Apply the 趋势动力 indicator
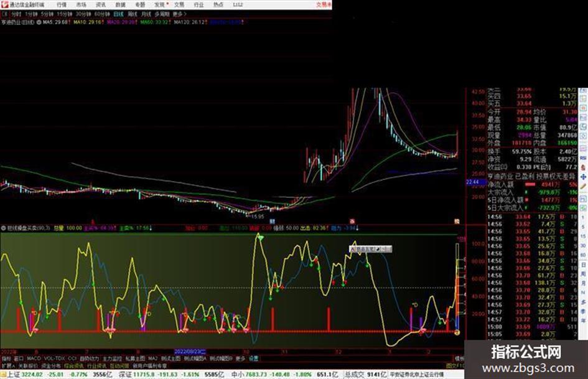The image size is (588, 379). pos(90,358)
